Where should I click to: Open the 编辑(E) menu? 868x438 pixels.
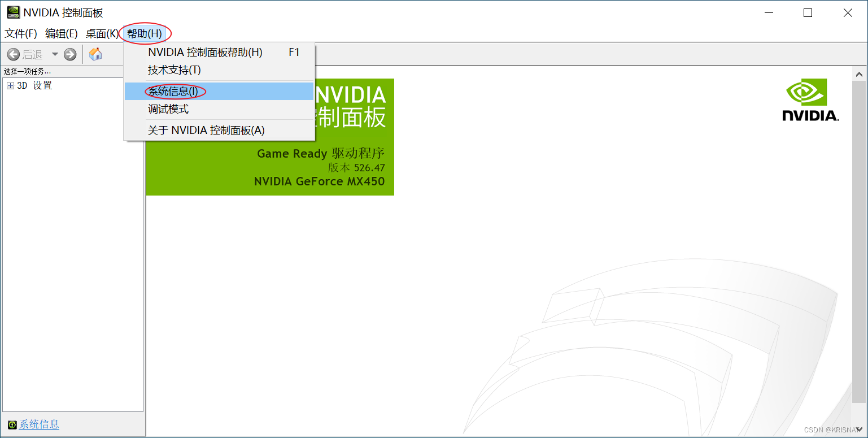coord(61,34)
